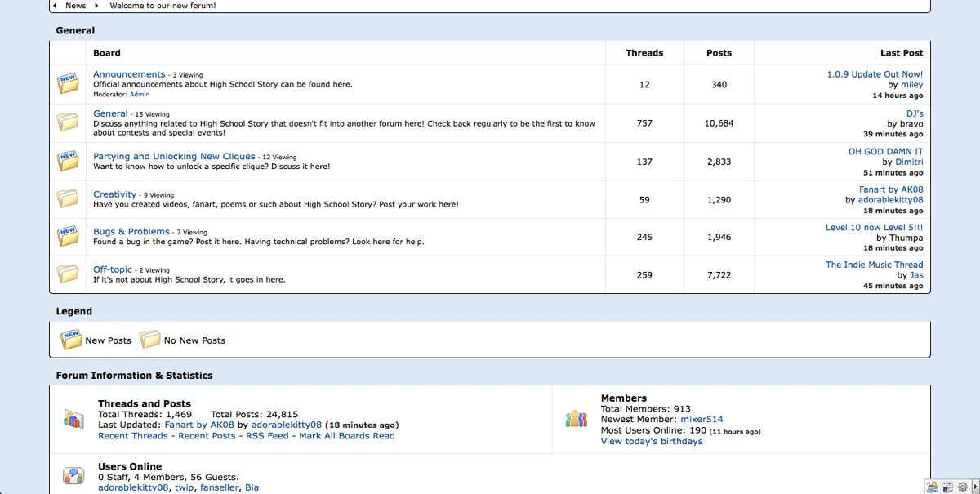The width and height of the screenshot is (980, 494).
Task: Advance the news ticker with the right arrow
Action: (96, 5)
